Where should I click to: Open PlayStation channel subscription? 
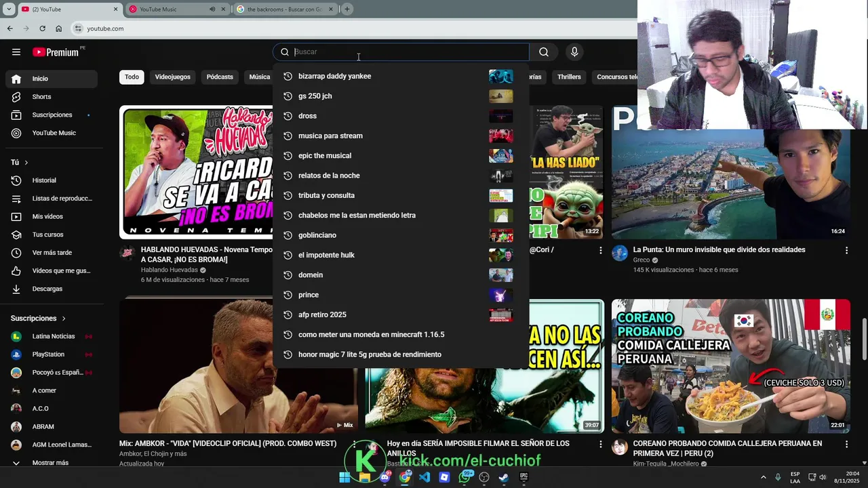[x=52, y=354]
